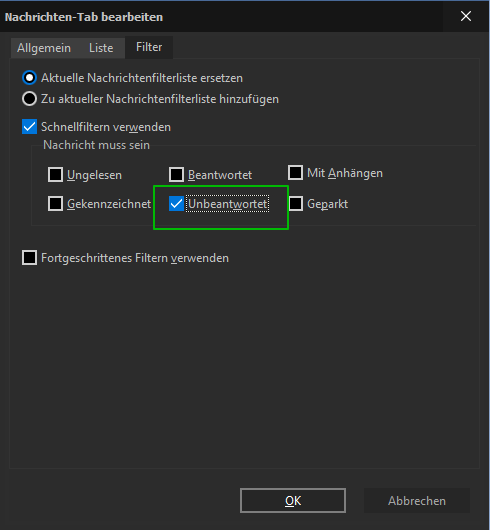Click the 'Unbeantwortet' focused label text
Image resolution: width=490 pixels, height=530 pixels.
(x=228, y=204)
